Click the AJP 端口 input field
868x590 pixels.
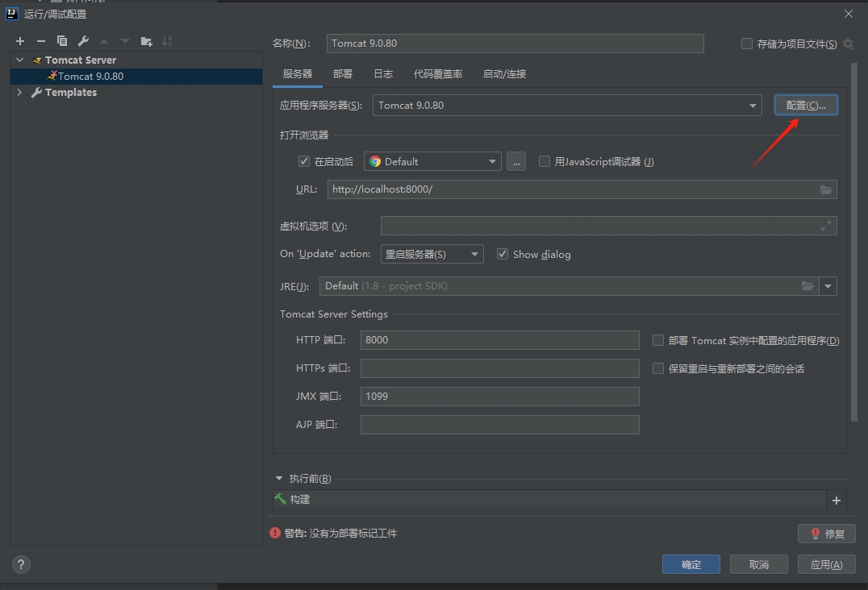pyautogui.click(x=500, y=425)
